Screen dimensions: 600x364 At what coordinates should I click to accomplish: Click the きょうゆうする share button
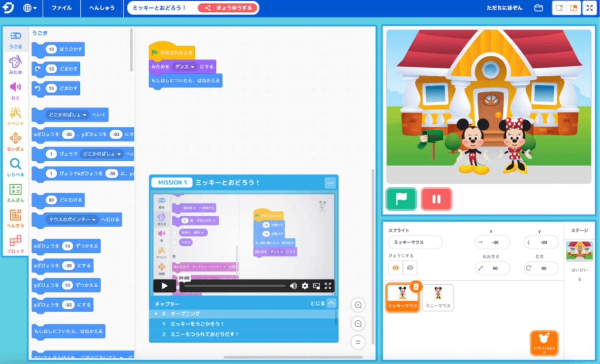[228, 8]
